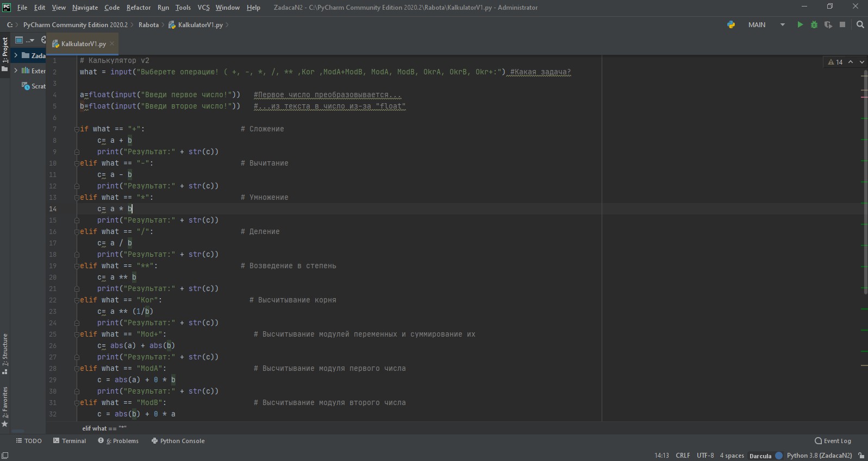Click the '# Деление' comment
The height and width of the screenshot is (461, 868).
click(x=260, y=232)
